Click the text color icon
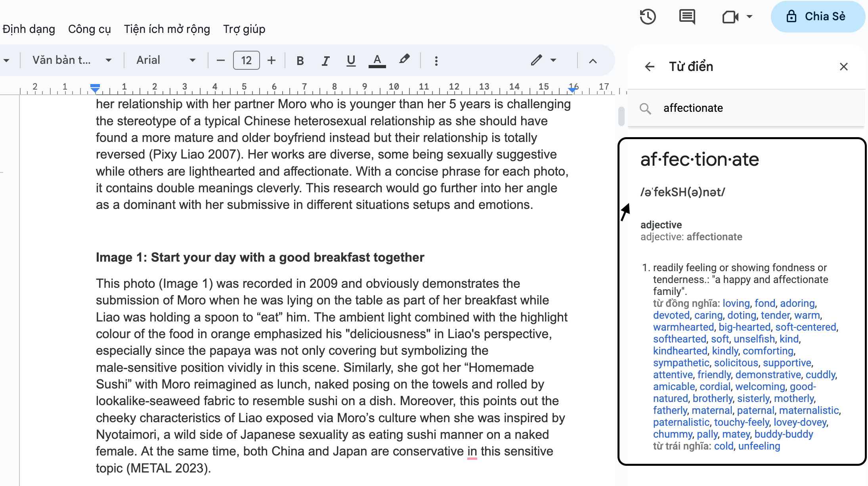Viewport: 868px width, 486px height. click(x=377, y=61)
